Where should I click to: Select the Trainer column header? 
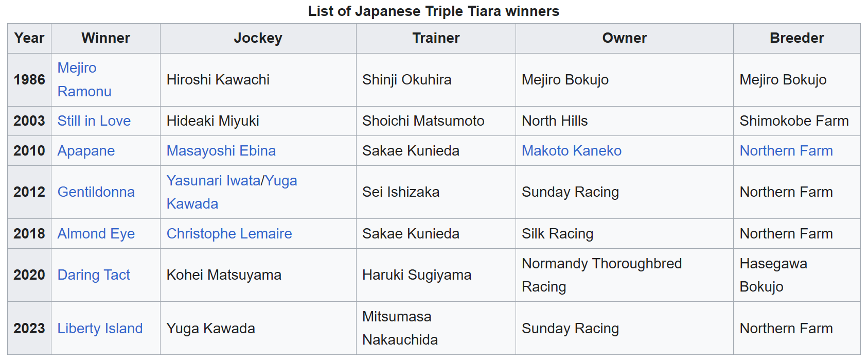436,38
